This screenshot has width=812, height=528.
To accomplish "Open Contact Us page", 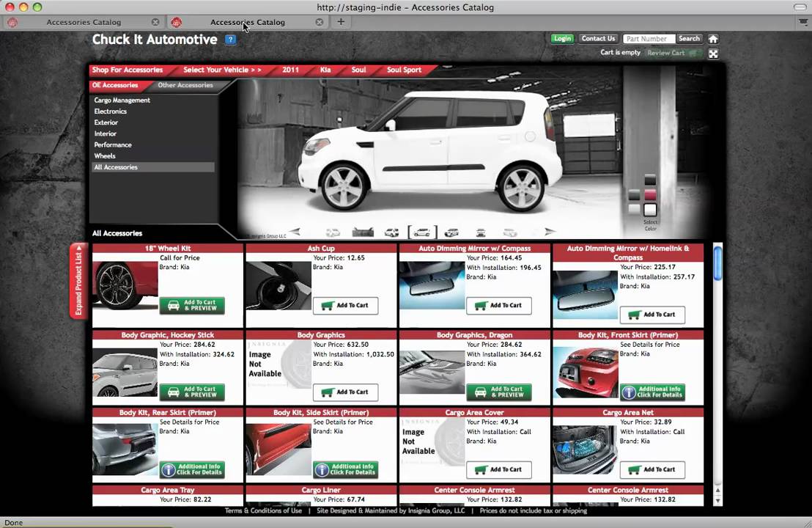I will (598, 39).
